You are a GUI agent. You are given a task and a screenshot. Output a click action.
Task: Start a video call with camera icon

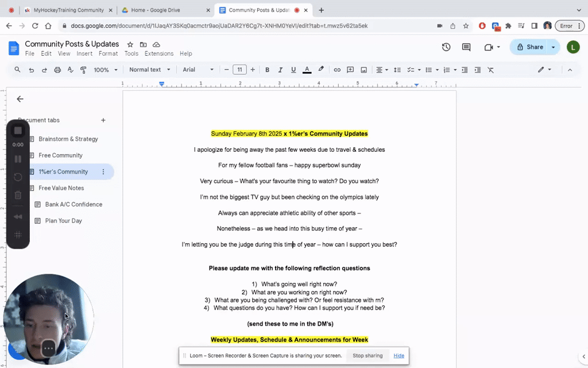[488, 47]
